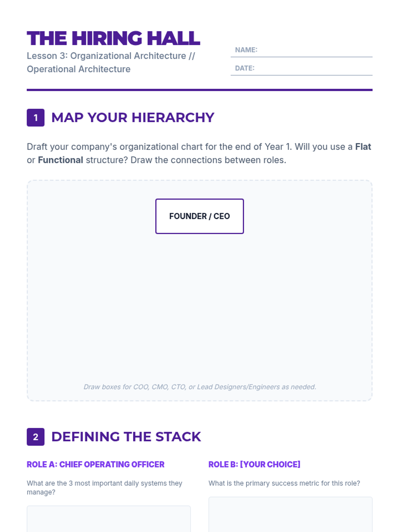
Task: Click the Lesson 3 subtitle text
Action: [111, 63]
